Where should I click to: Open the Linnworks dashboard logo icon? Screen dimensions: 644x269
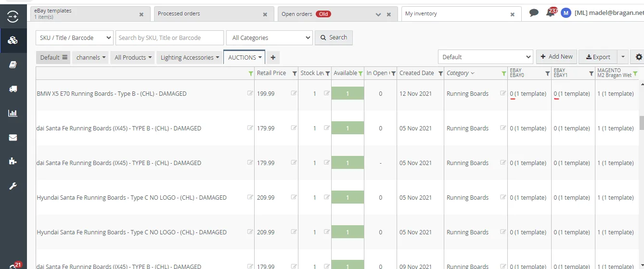click(x=13, y=17)
